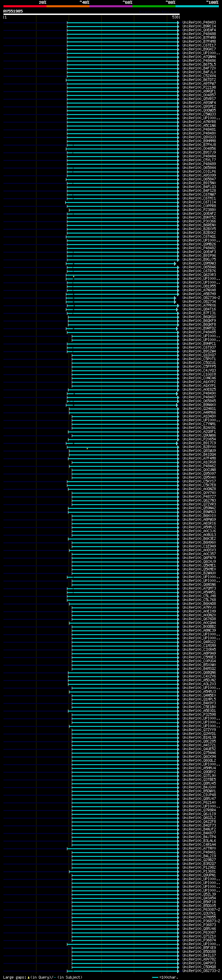This screenshot has width=222, height=980.
Task: Click hit label UniRef100_B9HPC1
Action: point(199,343)
